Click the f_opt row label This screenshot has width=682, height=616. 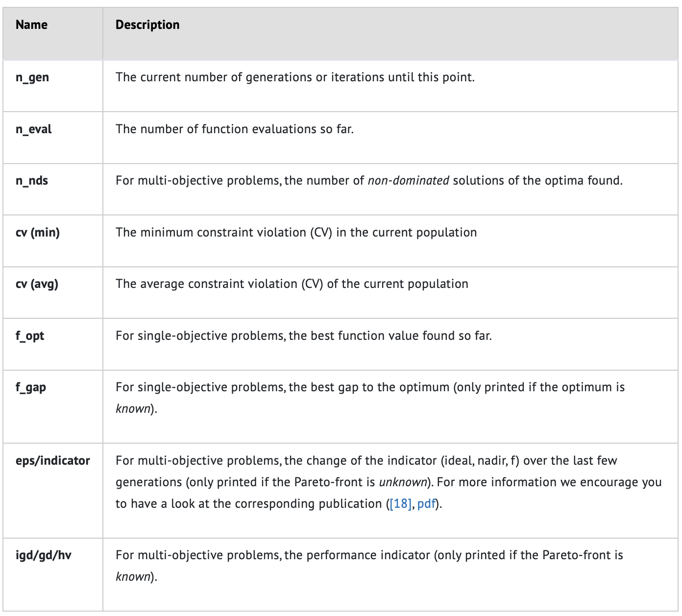30,336
